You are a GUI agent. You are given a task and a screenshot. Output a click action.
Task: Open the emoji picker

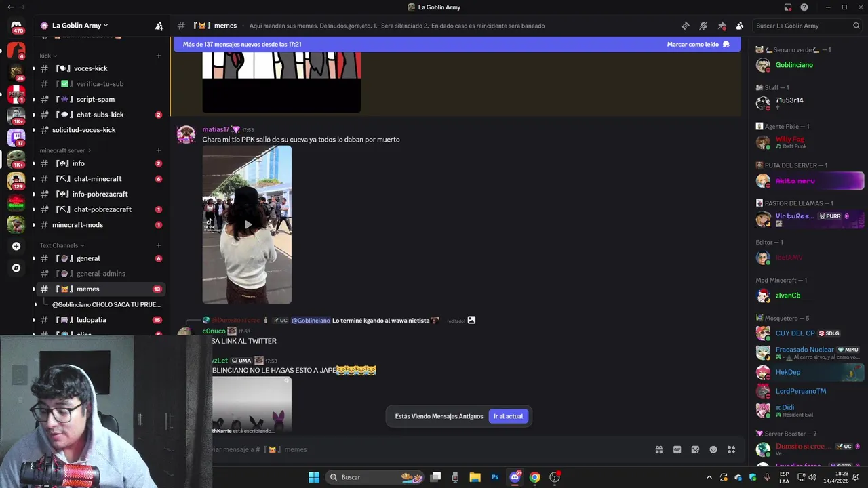713,449
